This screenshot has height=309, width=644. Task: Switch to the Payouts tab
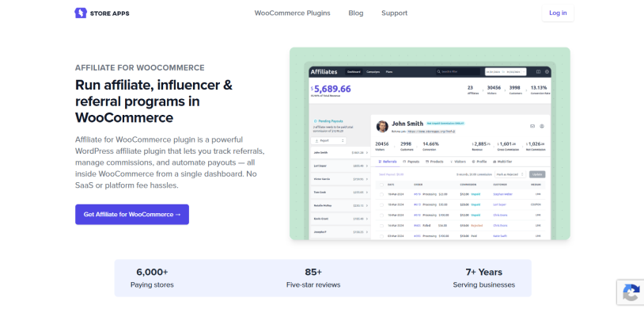pos(411,162)
